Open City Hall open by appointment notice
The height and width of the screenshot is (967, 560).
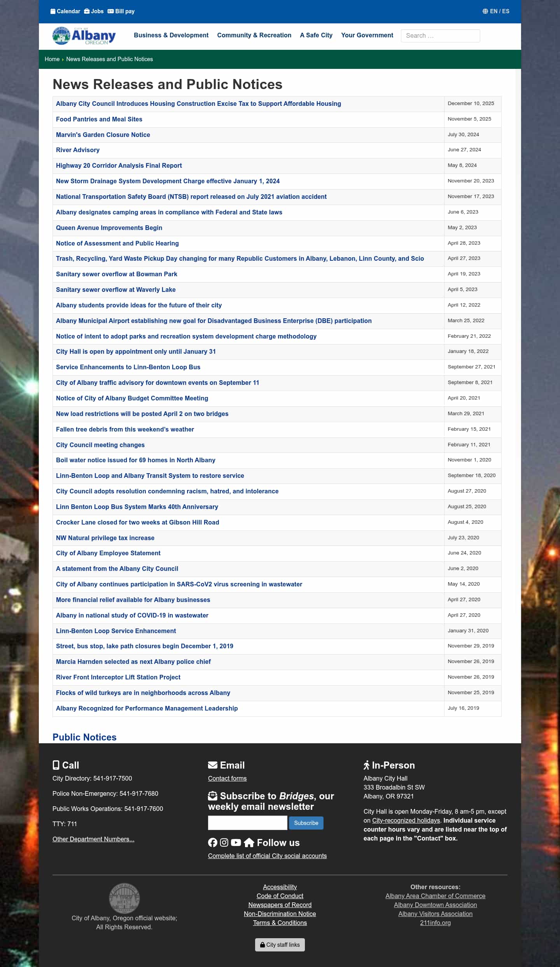point(136,352)
